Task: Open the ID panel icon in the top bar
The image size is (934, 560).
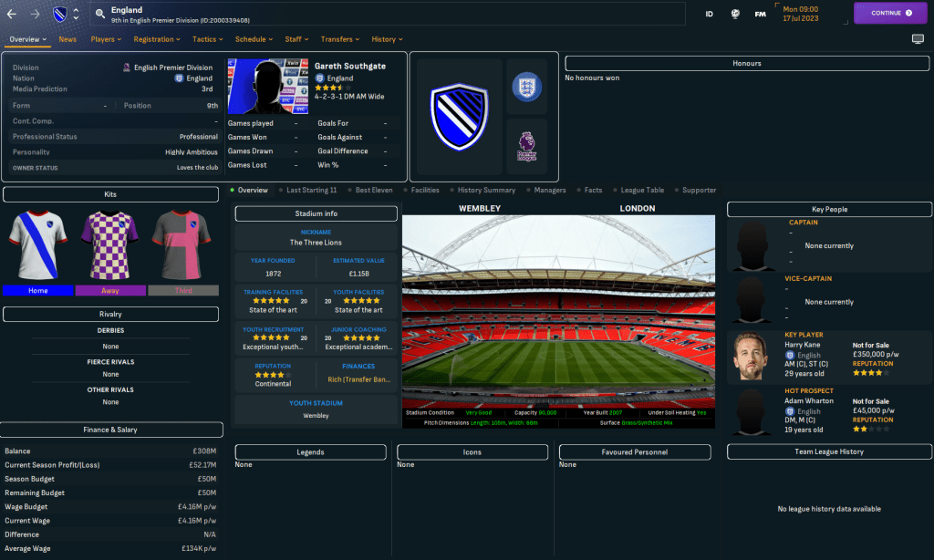Action: pos(710,14)
